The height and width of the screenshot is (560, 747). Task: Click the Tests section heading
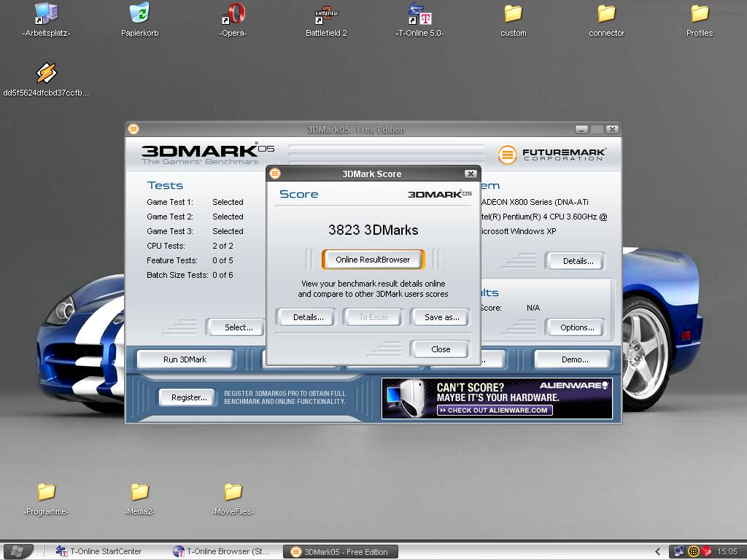click(165, 185)
